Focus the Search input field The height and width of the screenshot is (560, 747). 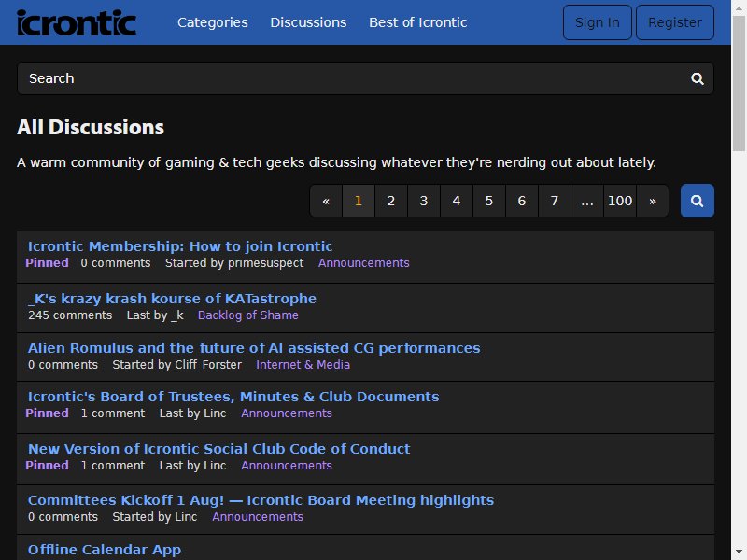pyautogui.click(x=365, y=78)
